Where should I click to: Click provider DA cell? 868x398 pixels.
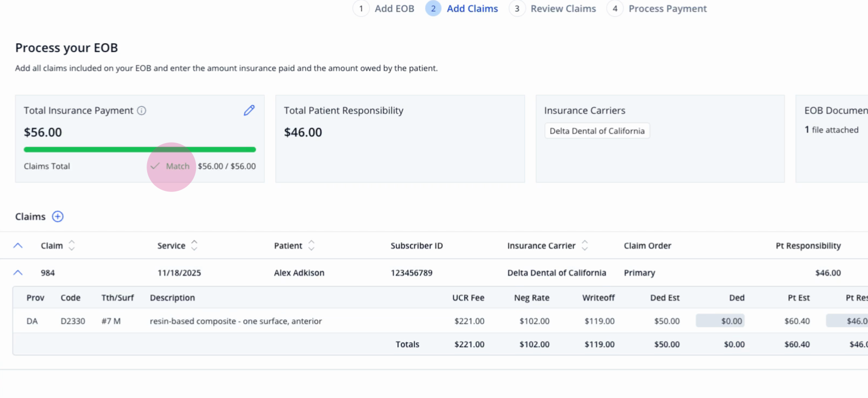click(32, 321)
